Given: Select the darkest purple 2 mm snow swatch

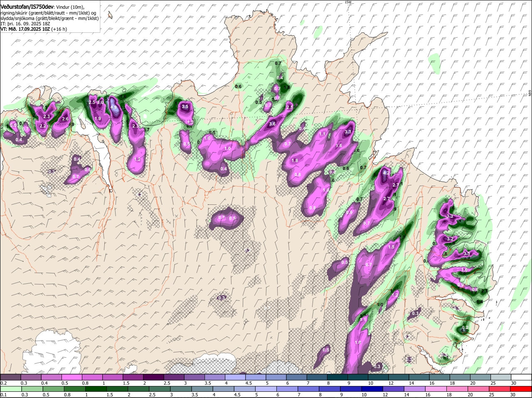Looking at the screenshot, I should 154,377.
